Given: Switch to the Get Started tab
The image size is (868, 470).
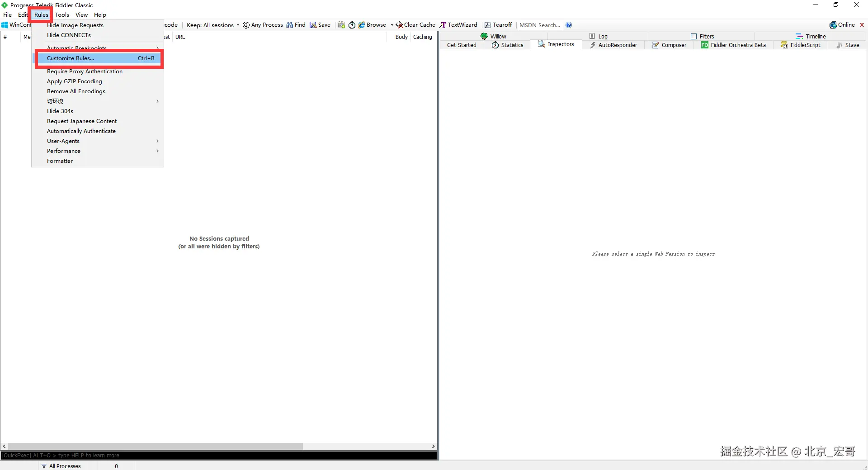Looking at the screenshot, I should [x=462, y=45].
